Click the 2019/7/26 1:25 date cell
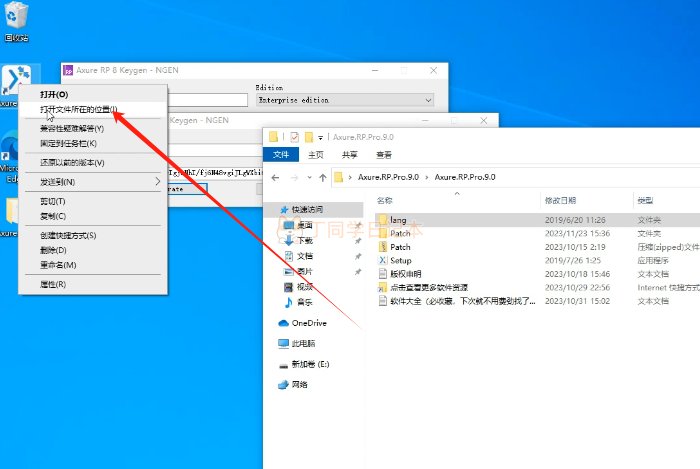700x469 pixels. [573, 261]
